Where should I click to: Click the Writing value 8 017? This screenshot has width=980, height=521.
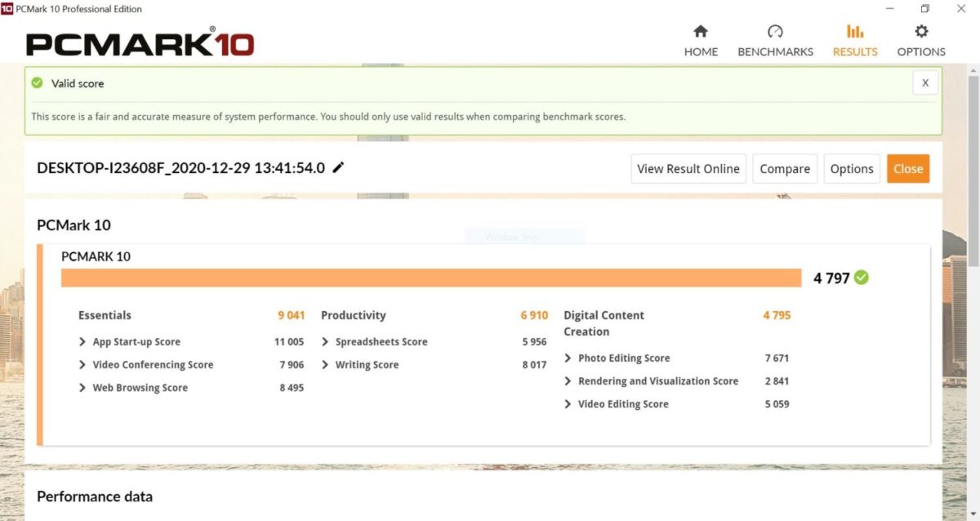coord(534,365)
